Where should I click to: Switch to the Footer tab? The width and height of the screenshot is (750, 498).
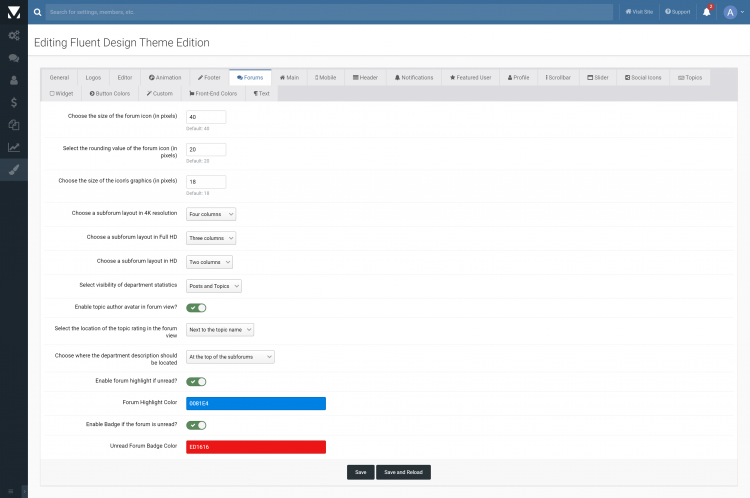[210, 77]
